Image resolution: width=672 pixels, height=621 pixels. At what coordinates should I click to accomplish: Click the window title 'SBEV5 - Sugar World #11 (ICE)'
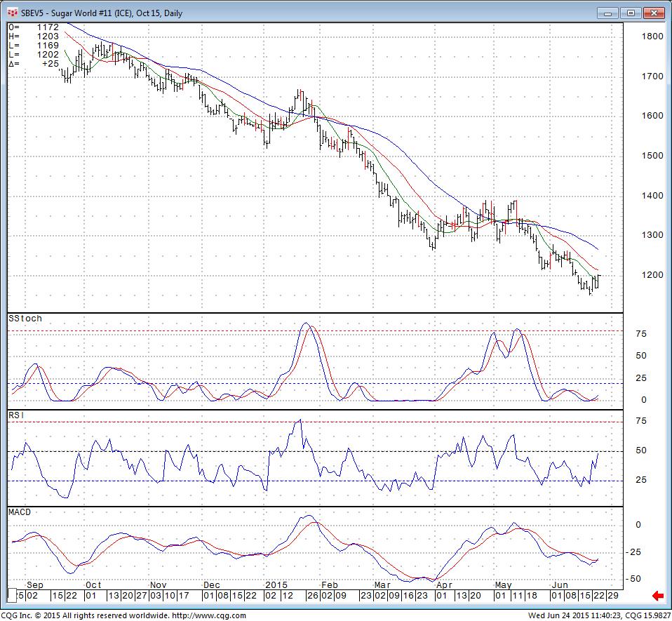[77, 13]
